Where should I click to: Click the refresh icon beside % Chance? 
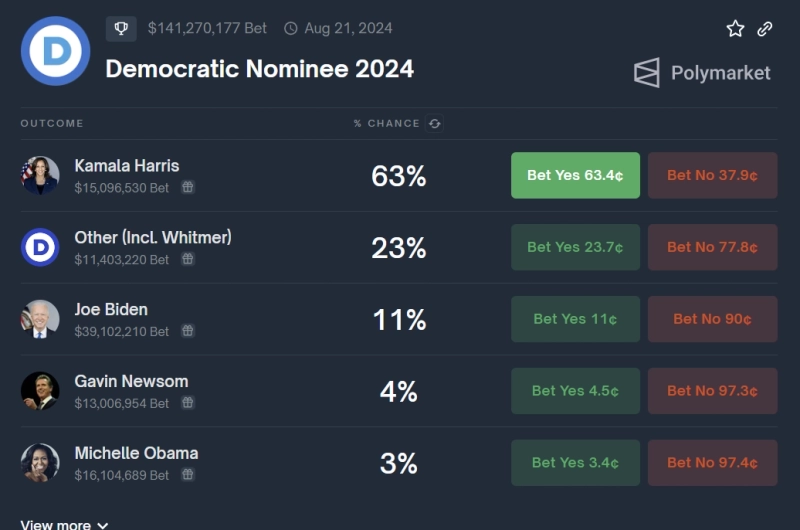435,124
